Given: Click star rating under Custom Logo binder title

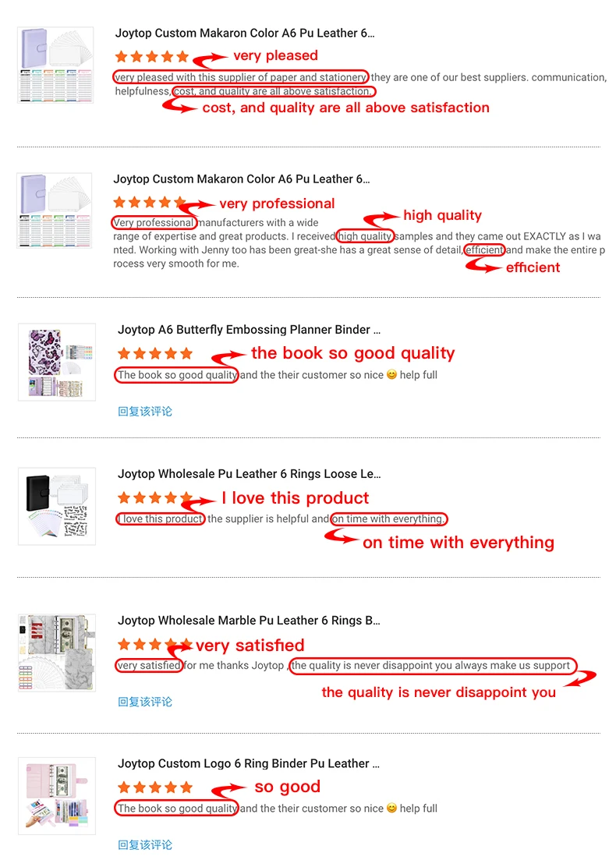Looking at the screenshot, I should click(154, 787).
